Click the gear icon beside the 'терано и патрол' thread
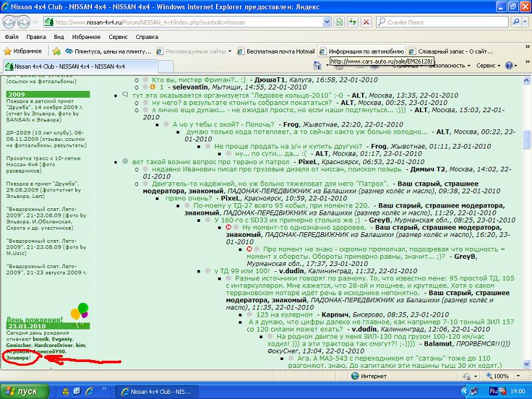Viewport: 532px width, 399px height. coord(125,161)
